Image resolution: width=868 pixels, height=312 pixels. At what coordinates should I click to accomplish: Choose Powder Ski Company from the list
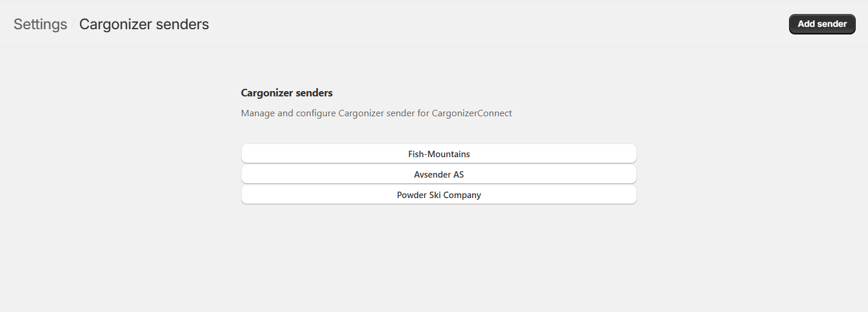point(439,195)
